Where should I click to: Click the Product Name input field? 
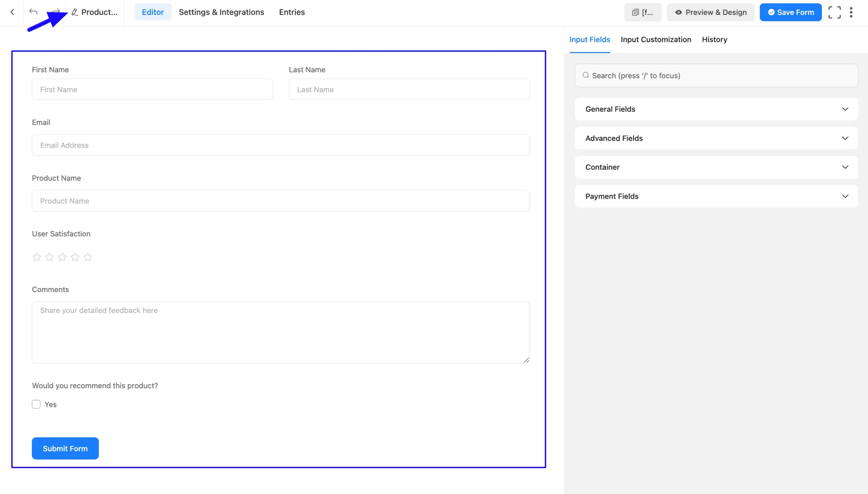(281, 201)
